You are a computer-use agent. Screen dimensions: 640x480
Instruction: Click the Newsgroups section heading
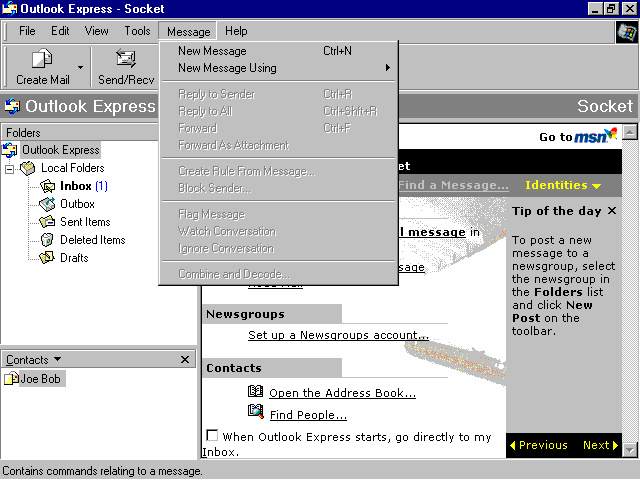[245, 314]
